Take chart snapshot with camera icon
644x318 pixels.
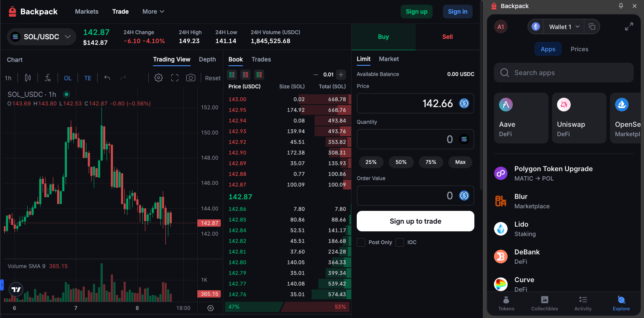point(191,78)
